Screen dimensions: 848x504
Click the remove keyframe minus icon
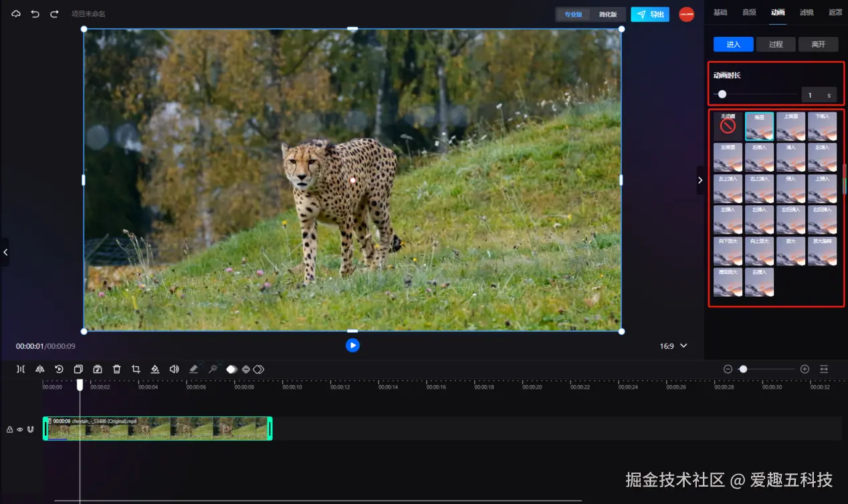click(245, 369)
